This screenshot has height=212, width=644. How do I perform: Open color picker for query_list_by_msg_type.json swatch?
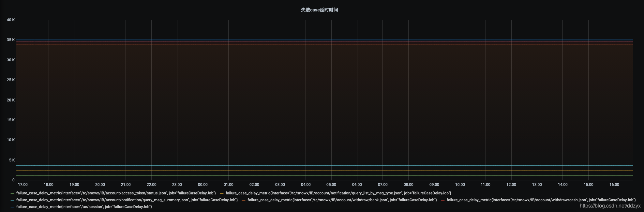222,193
